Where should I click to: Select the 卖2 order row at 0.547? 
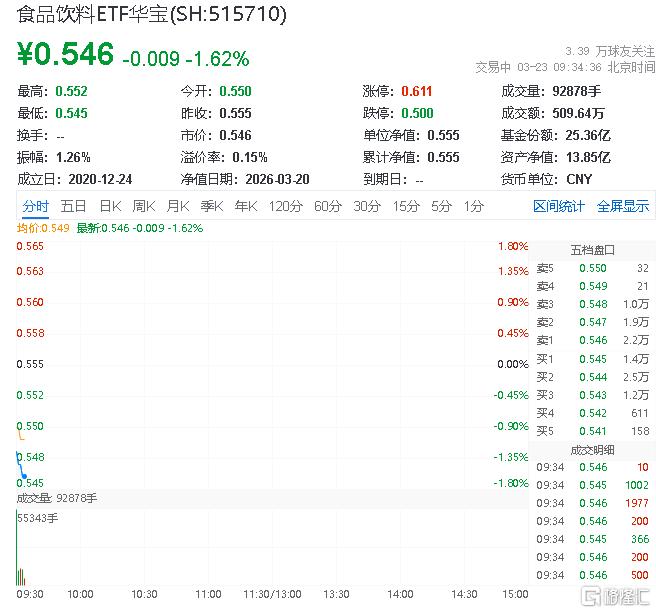pyautogui.click(x=592, y=322)
